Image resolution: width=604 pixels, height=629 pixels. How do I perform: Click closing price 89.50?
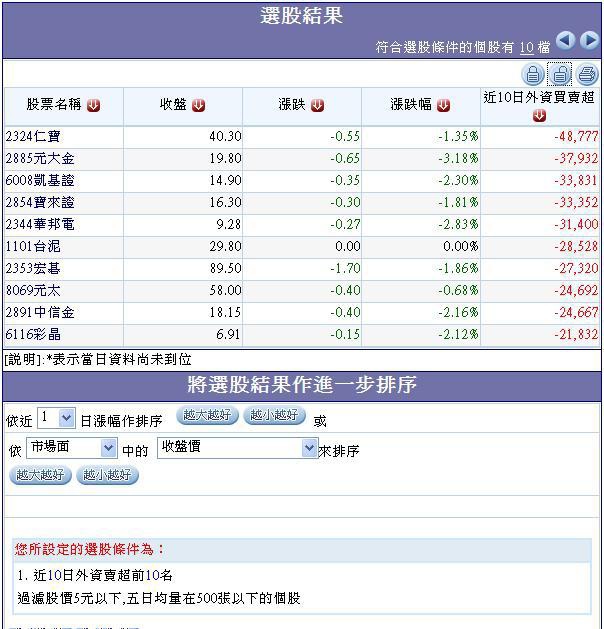tap(225, 268)
